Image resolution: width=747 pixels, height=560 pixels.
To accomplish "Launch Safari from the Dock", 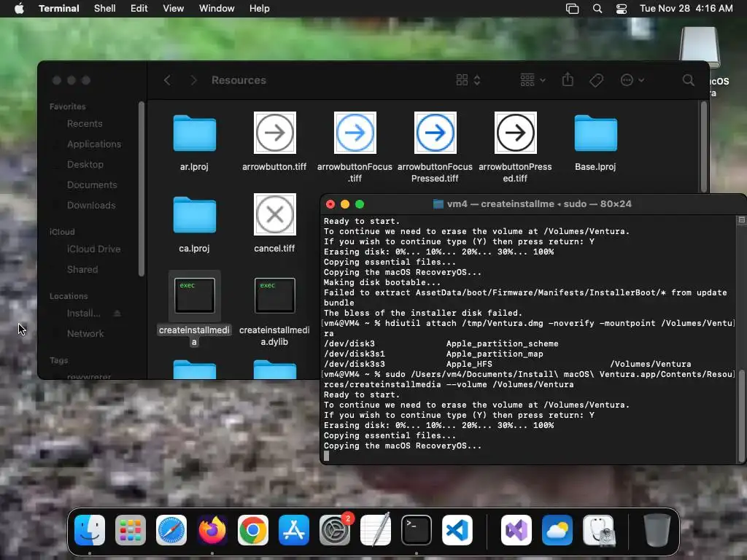I will (171, 530).
